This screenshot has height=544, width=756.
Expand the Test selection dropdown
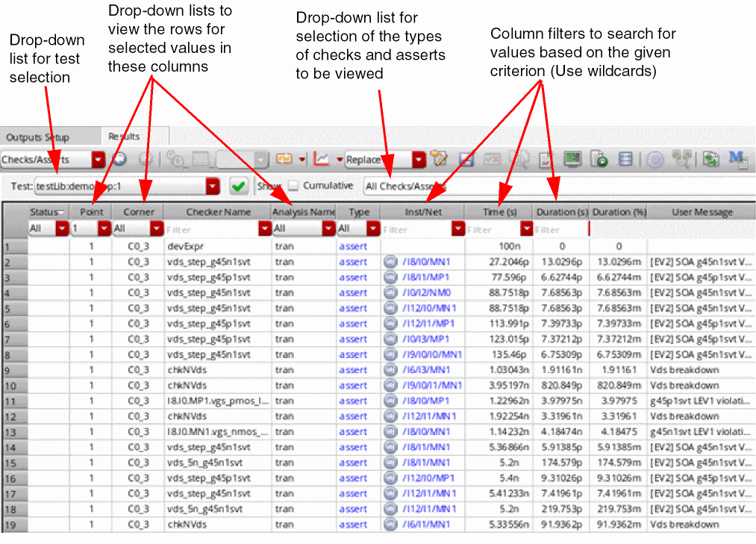pos(213,187)
